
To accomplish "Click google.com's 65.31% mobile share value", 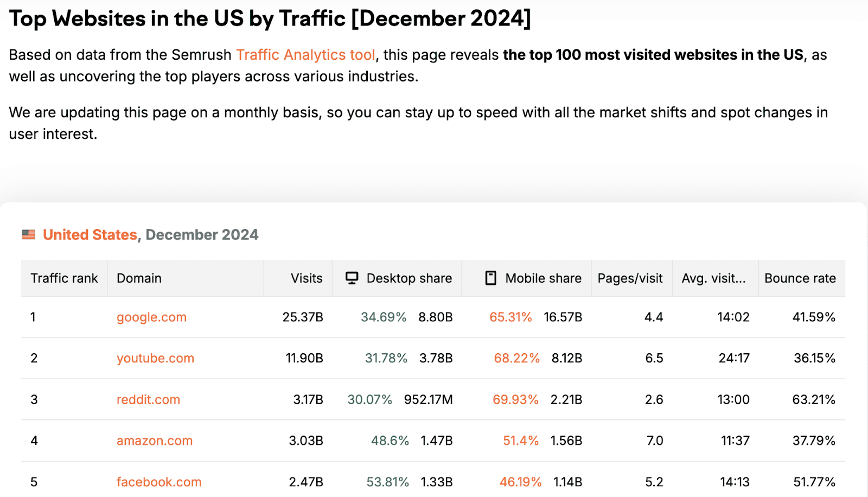I will [510, 317].
